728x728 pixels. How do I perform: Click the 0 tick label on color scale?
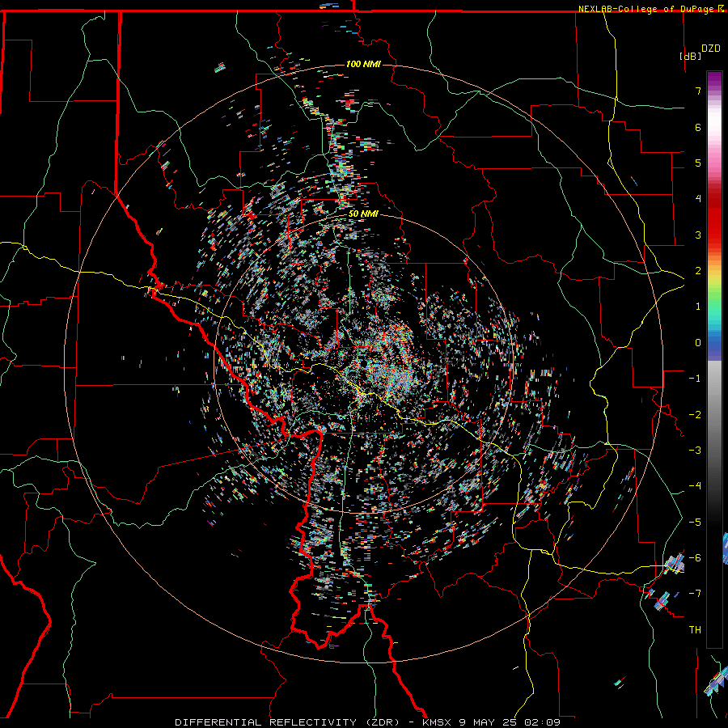tap(698, 342)
